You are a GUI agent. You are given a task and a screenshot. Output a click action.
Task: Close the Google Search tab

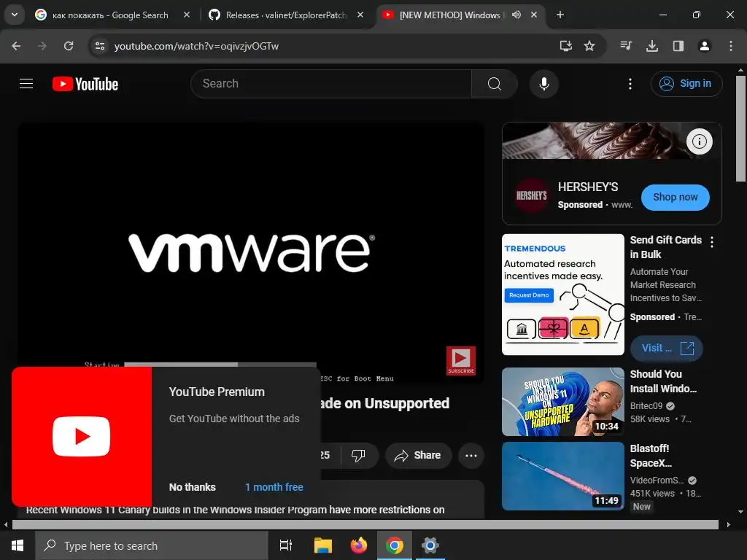(x=187, y=15)
